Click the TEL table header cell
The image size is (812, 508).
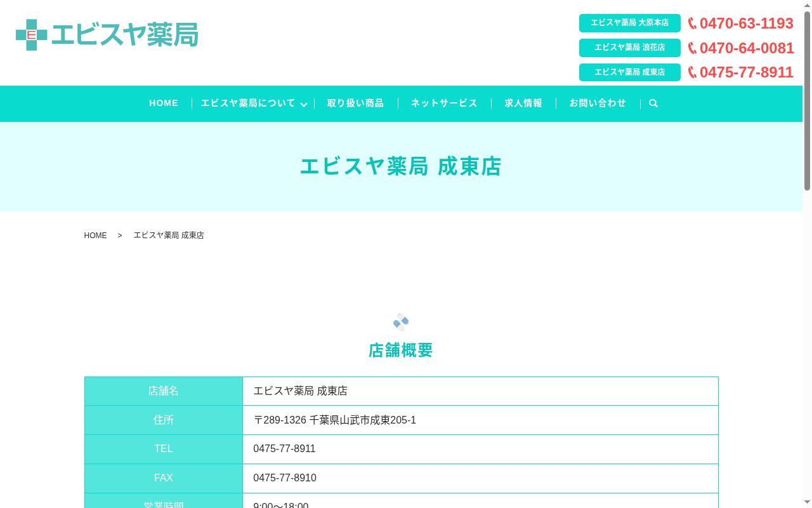[164, 449]
